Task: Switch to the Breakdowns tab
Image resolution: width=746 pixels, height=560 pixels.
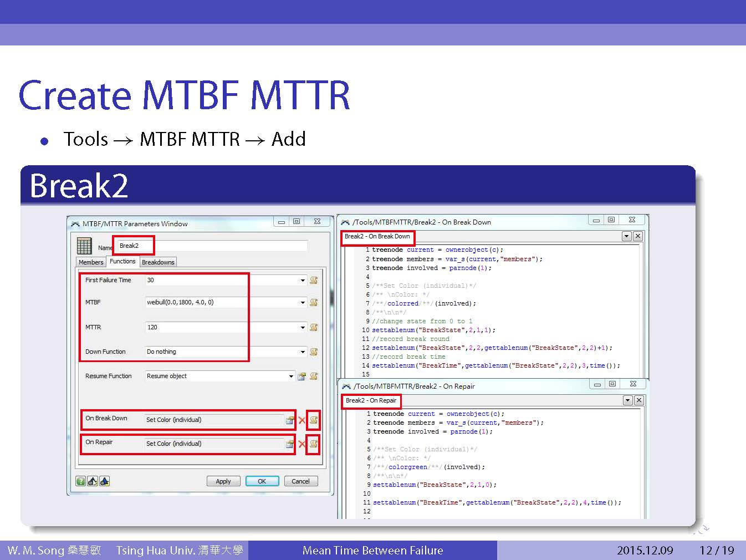Action: 158,262
